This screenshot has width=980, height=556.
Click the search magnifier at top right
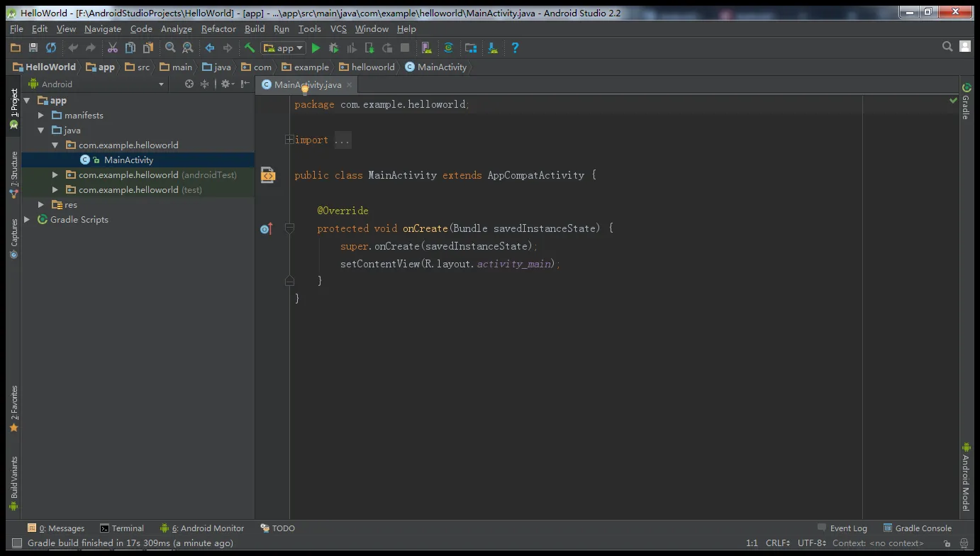click(947, 47)
